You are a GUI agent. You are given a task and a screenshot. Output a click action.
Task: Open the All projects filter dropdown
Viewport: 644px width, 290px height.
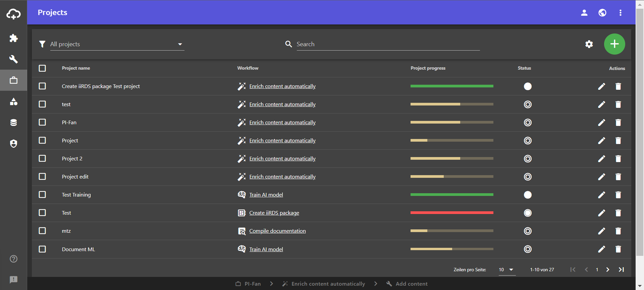[117, 44]
